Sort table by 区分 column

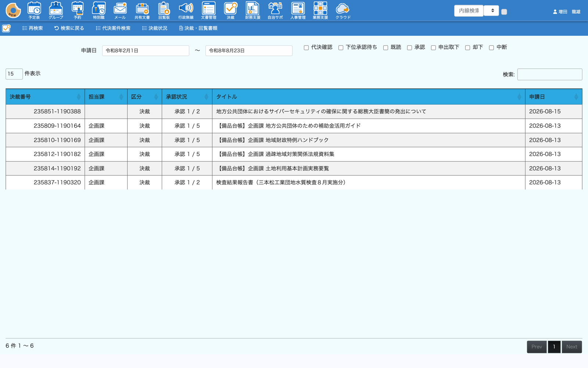(x=145, y=97)
